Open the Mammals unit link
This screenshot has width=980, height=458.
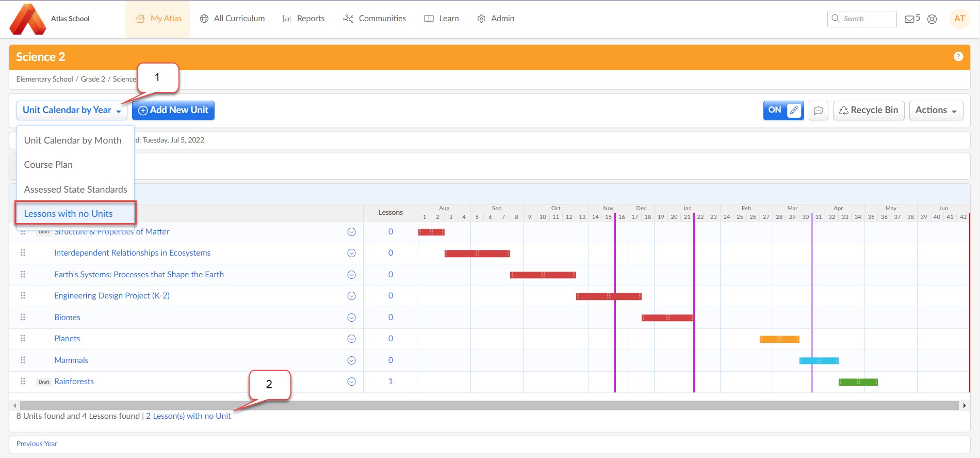[x=71, y=360]
